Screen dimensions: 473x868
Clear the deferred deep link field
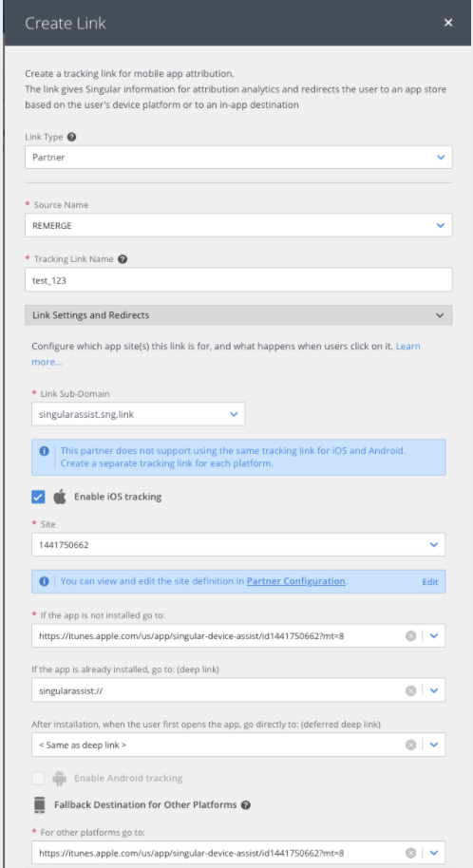click(410, 745)
